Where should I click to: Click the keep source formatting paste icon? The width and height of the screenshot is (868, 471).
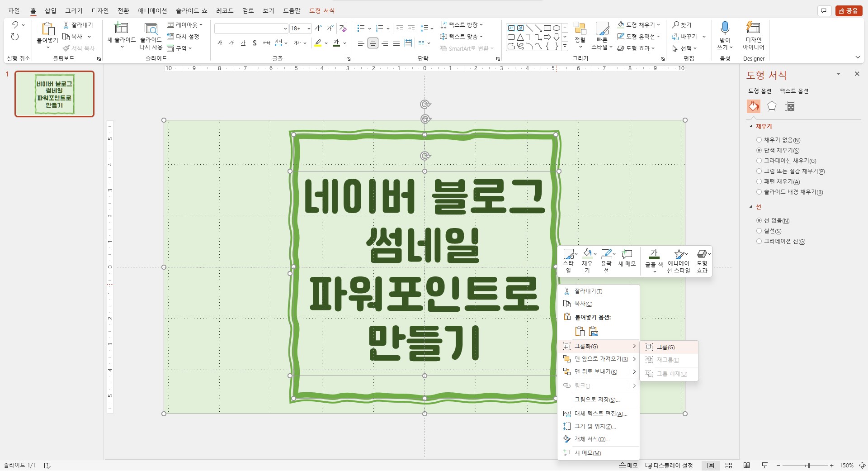pos(580,332)
